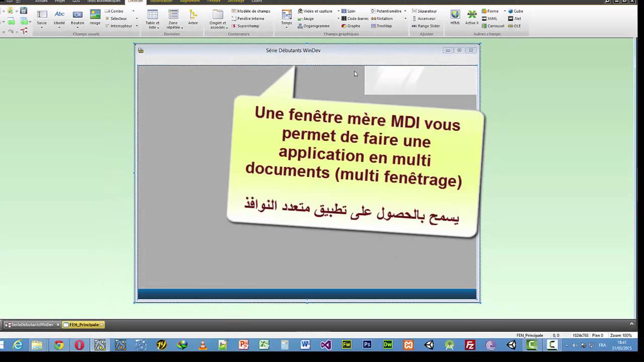Screen dimensions: 644x362
Task: Insert an Interrupteur checkbox control
Action: tap(119, 26)
